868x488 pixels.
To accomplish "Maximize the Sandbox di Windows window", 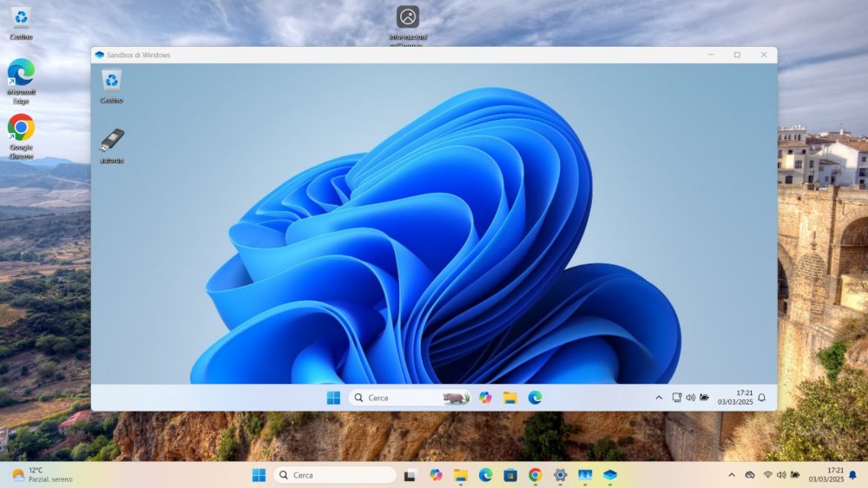I will [737, 55].
